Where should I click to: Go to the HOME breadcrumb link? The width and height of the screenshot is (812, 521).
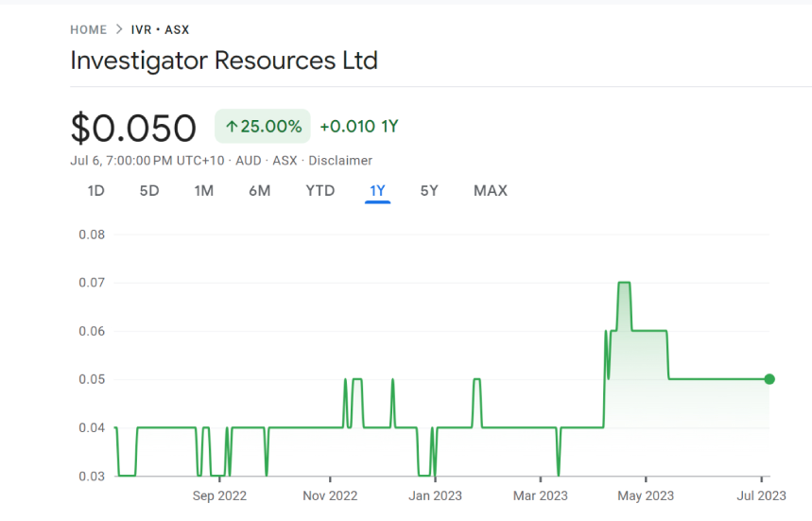pyautogui.click(x=89, y=29)
